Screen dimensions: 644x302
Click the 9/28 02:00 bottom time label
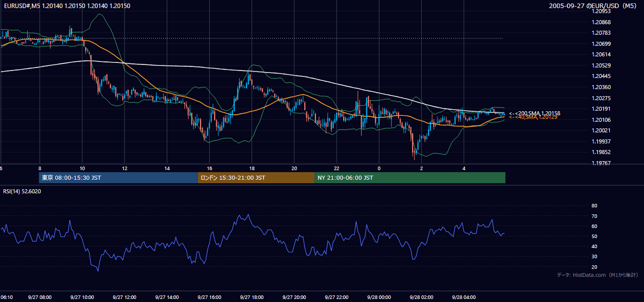pos(421,297)
